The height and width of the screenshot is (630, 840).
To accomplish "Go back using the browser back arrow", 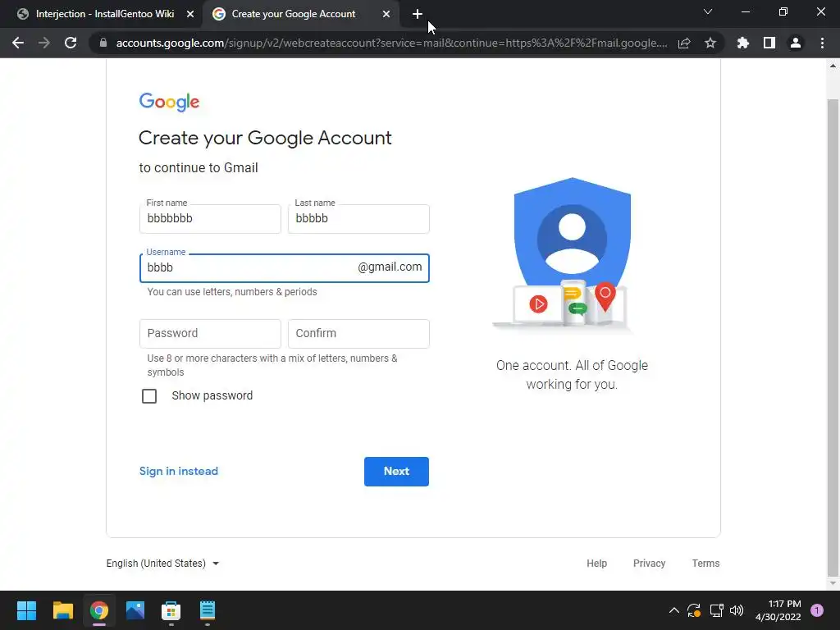I will tap(18, 43).
